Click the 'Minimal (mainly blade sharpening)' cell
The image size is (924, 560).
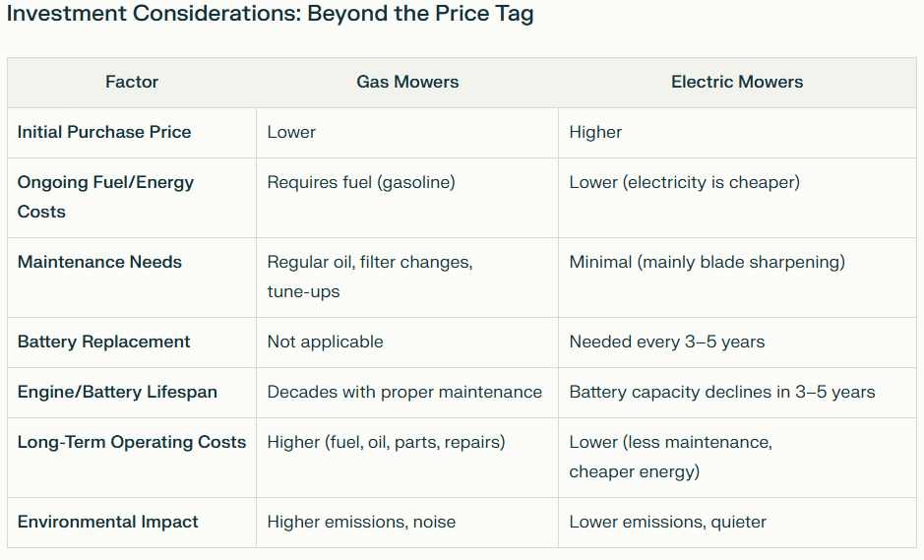pos(707,262)
